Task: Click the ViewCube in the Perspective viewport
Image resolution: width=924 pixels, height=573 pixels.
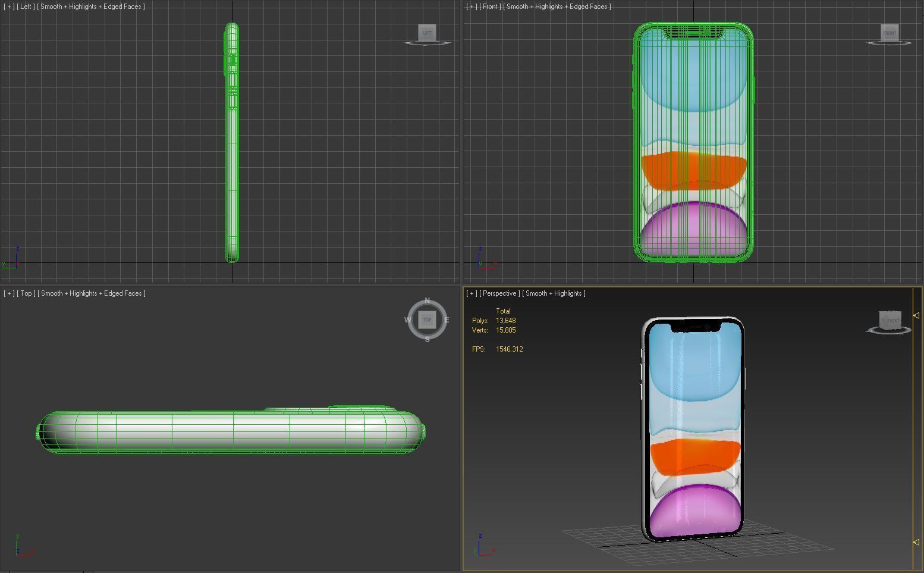Action: (x=890, y=320)
